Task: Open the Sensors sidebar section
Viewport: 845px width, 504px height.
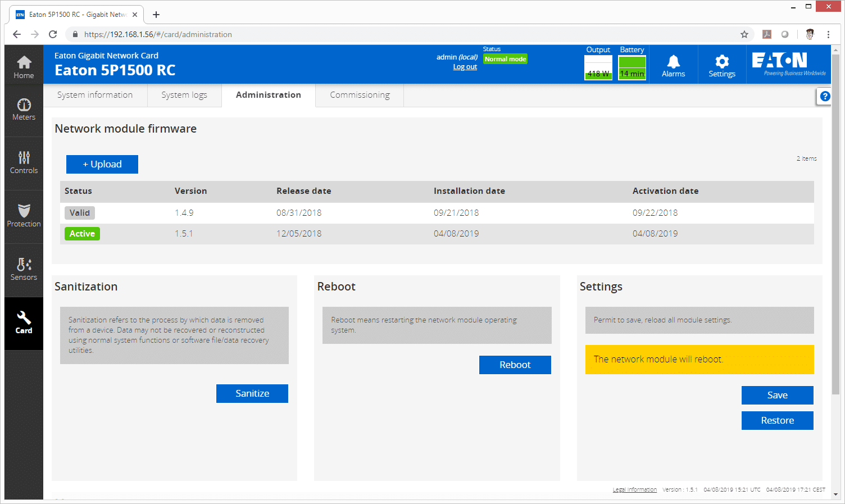Action: (x=24, y=270)
